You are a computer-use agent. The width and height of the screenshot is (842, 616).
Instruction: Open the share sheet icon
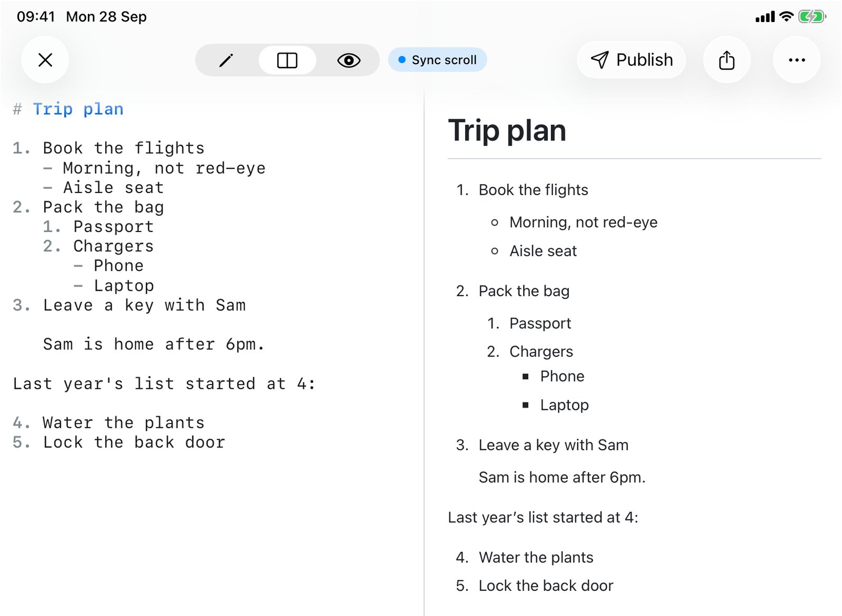pyautogui.click(x=727, y=60)
